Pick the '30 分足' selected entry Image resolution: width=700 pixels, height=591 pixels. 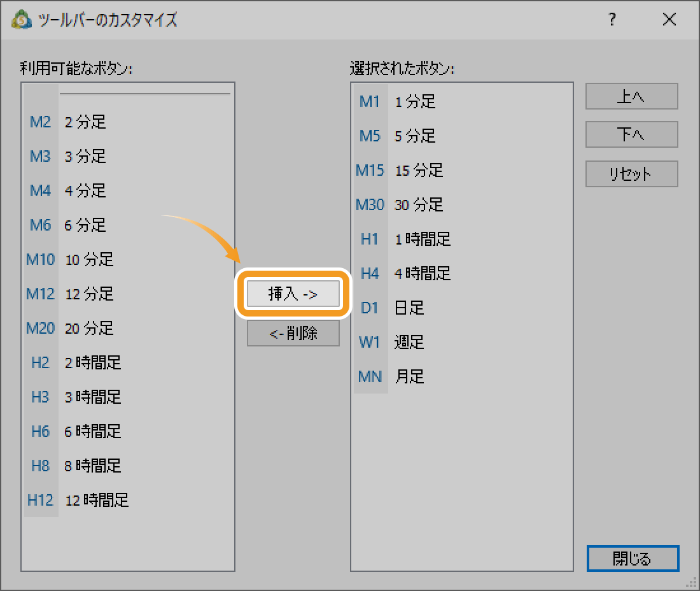tap(419, 205)
